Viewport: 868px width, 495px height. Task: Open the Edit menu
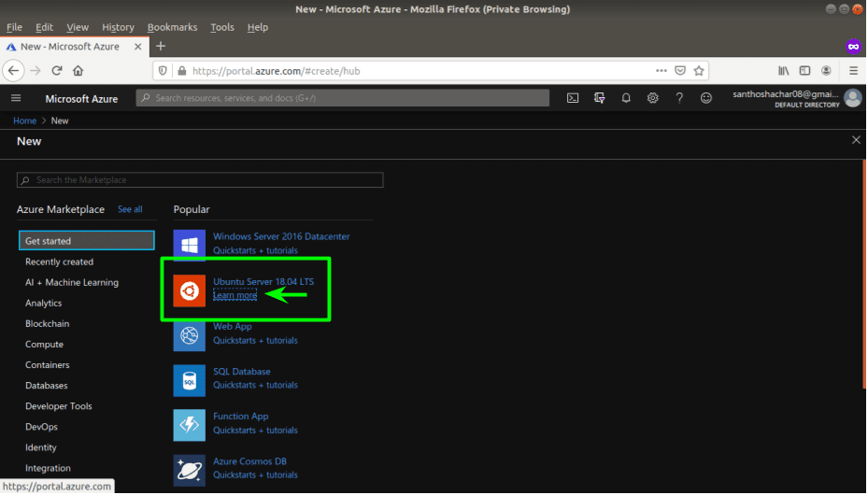(44, 27)
